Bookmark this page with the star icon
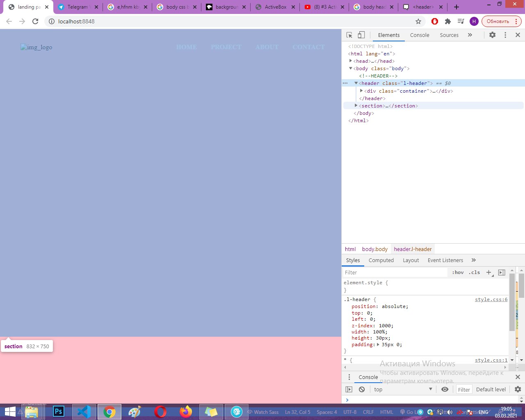 tap(418, 21)
